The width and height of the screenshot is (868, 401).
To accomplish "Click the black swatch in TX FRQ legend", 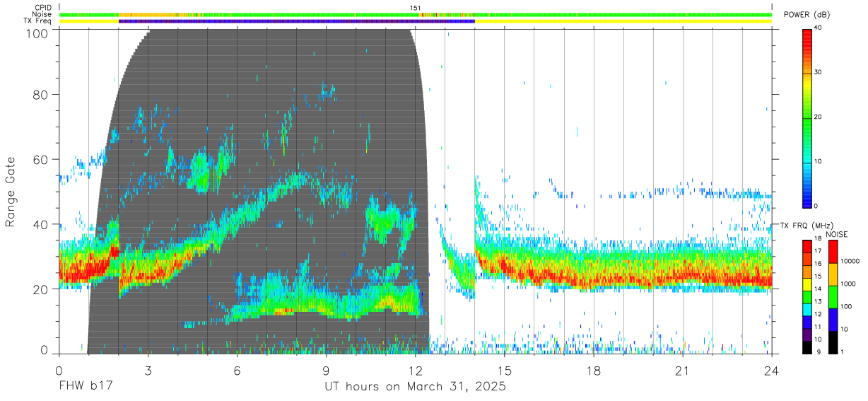I will click(x=807, y=347).
